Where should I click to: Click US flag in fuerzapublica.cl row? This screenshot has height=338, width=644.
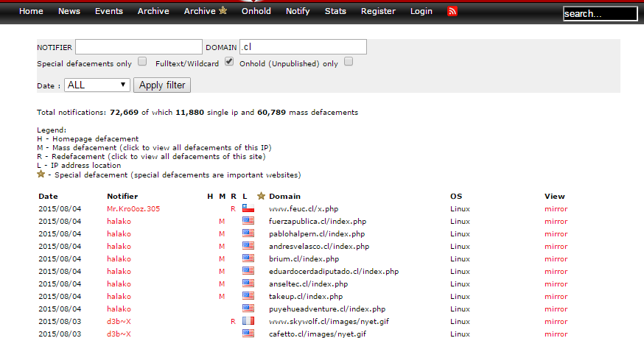(x=248, y=220)
